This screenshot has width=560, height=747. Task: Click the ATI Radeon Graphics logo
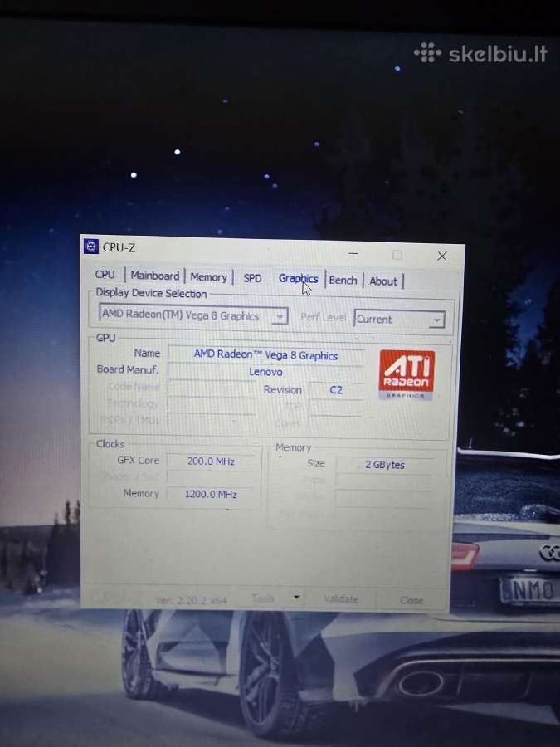(x=407, y=374)
